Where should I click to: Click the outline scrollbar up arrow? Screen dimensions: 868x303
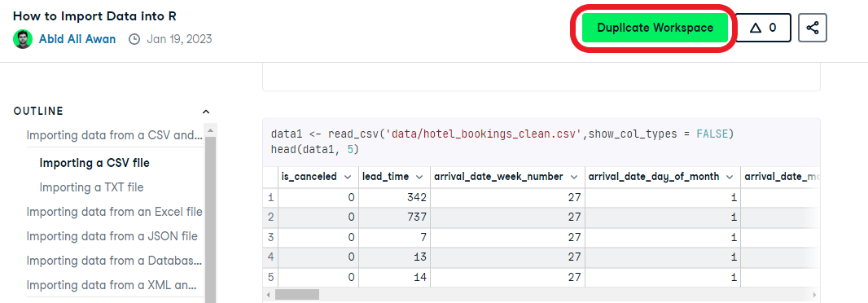point(210,130)
